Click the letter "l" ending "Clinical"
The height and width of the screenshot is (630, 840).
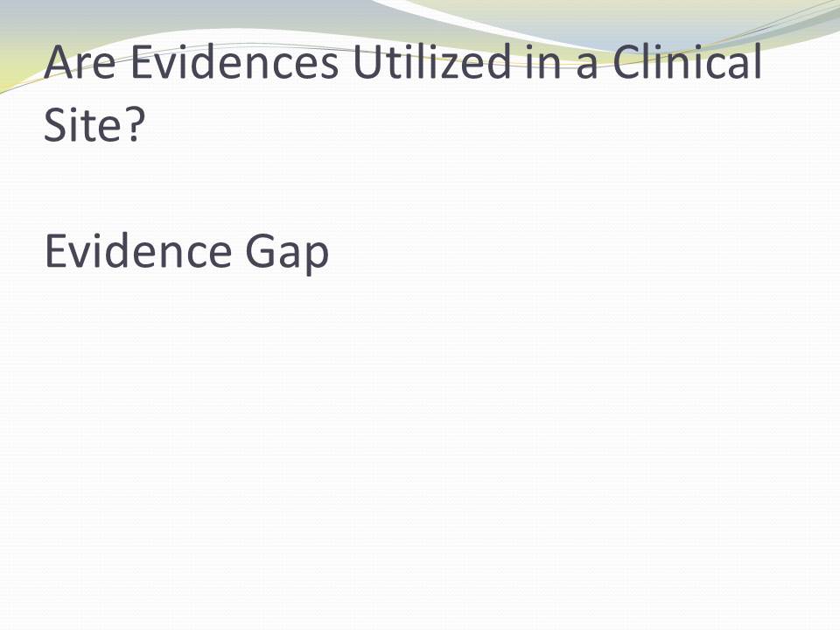coord(756,61)
